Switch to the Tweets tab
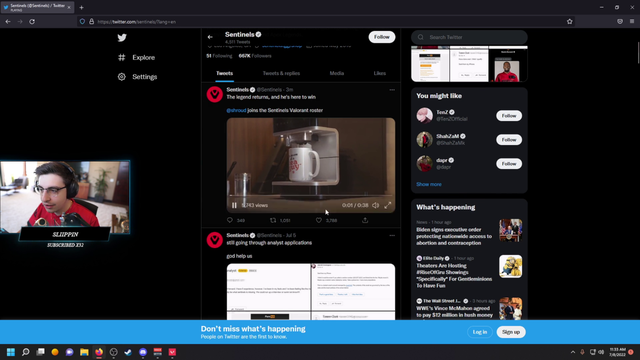This screenshot has height=360, width=640. tap(224, 73)
